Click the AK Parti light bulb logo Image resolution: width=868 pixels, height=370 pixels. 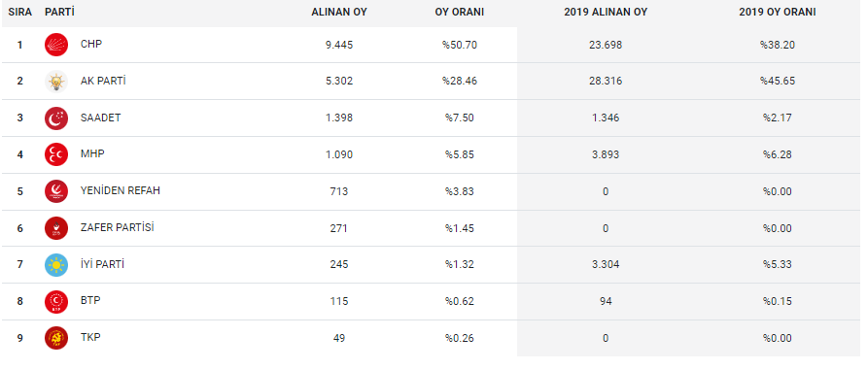56,82
